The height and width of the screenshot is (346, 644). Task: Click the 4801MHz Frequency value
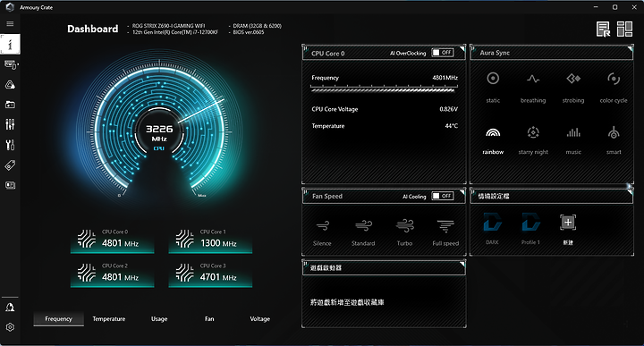click(445, 78)
